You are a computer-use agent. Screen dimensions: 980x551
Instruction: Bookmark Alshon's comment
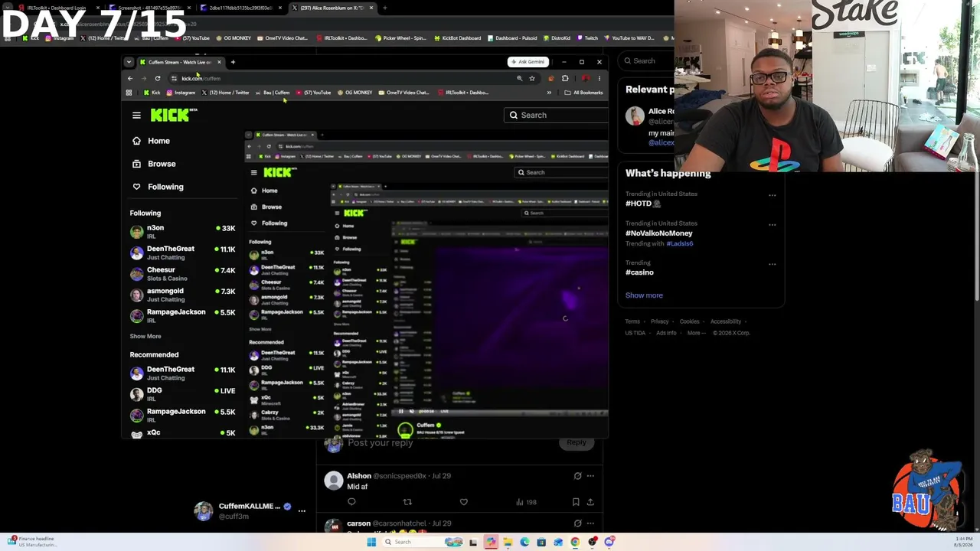(576, 502)
